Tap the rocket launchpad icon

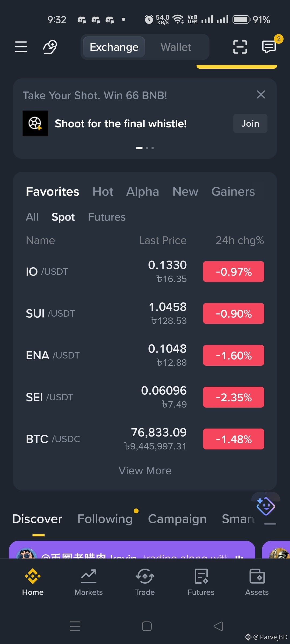pos(50,47)
